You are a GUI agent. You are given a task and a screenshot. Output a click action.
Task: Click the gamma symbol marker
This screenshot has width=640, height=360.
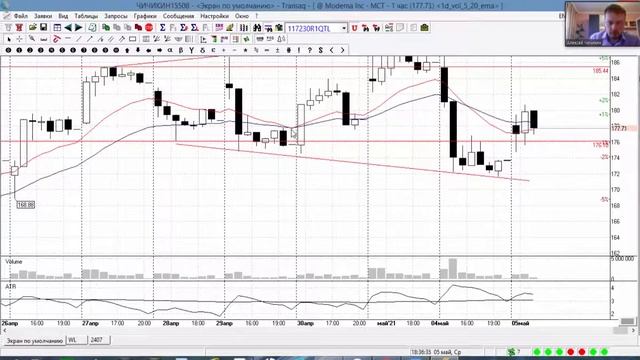click(191, 50)
